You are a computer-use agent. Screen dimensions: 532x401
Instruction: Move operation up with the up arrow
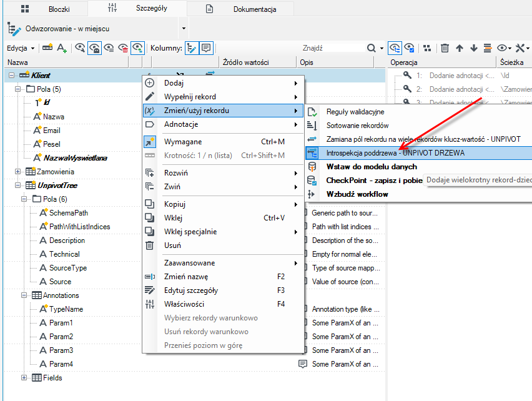460,48
